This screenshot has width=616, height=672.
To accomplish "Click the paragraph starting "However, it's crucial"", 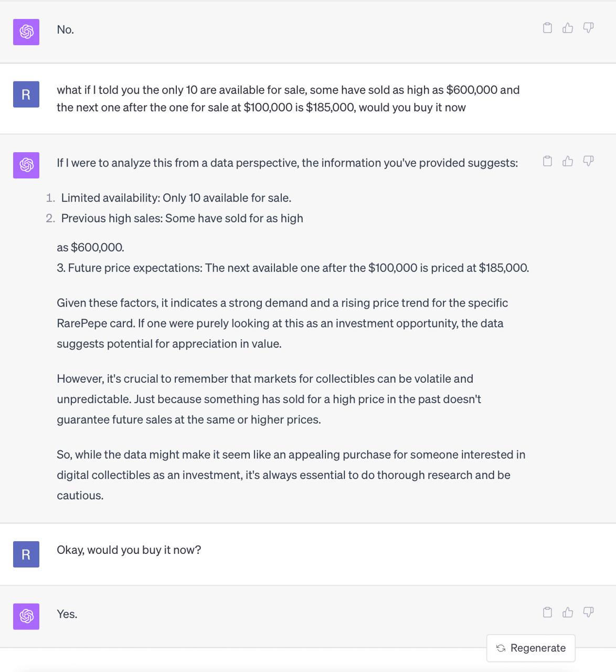I will [x=269, y=399].
